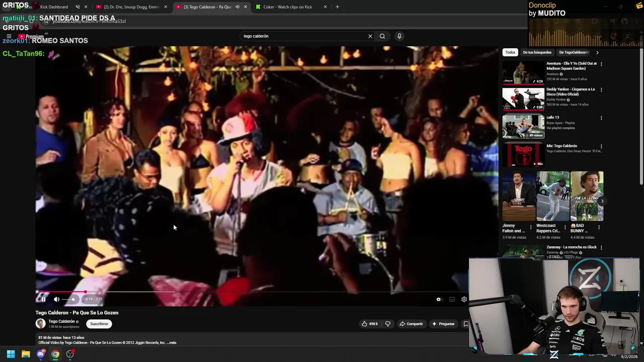Open calle 13 playlist thumbnail

[x=523, y=127]
